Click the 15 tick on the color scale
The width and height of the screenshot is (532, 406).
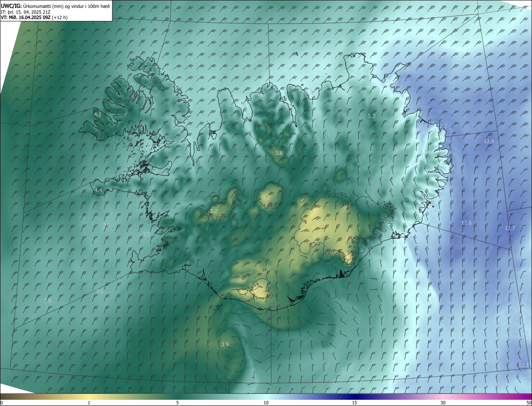355,403
